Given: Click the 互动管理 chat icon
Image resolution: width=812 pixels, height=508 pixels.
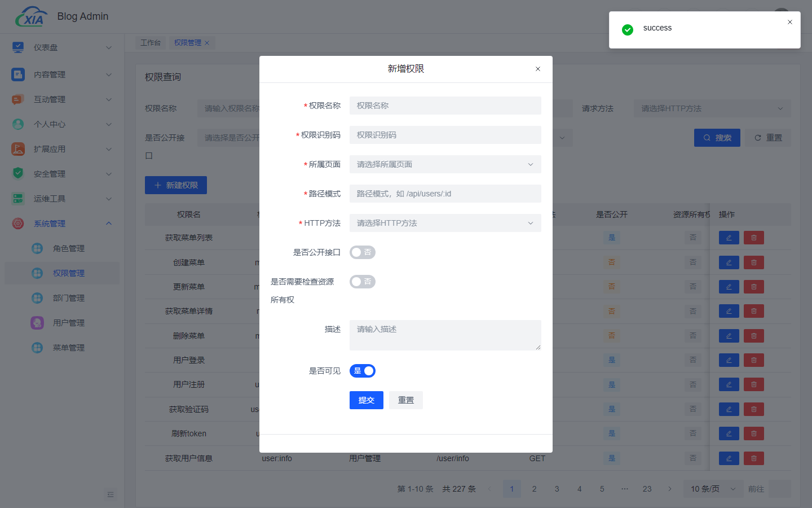Looking at the screenshot, I should pyautogui.click(x=18, y=99).
